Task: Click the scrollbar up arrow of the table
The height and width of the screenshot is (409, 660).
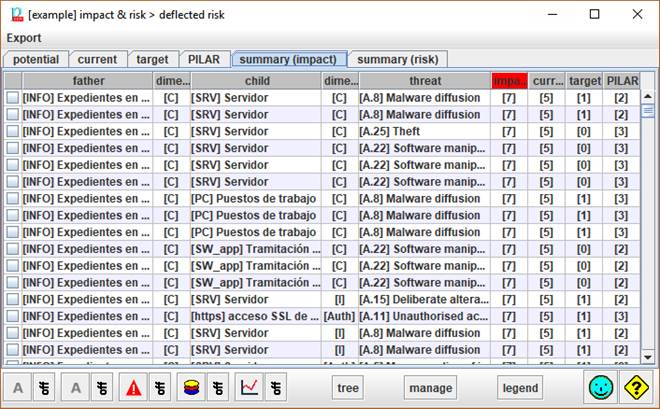Action: (648, 80)
